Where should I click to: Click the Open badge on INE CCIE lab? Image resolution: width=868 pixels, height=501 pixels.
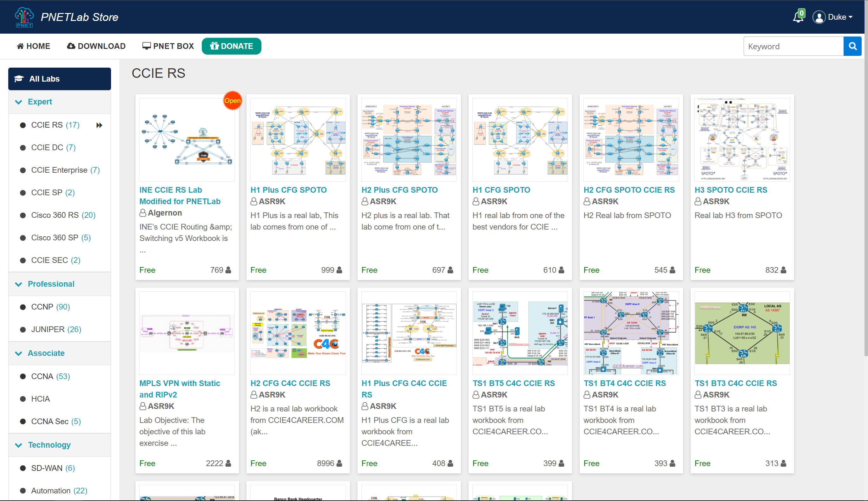(232, 100)
